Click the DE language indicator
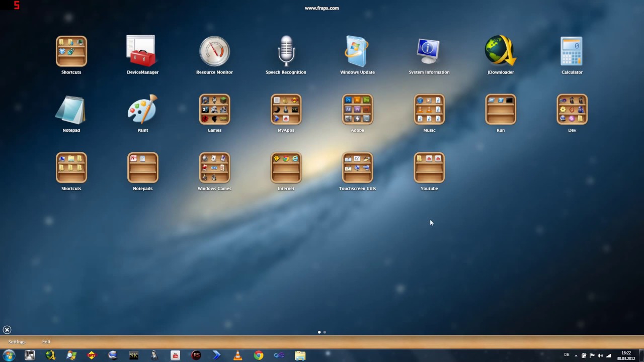Viewport: 644px width, 362px height. tap(567, 355)
